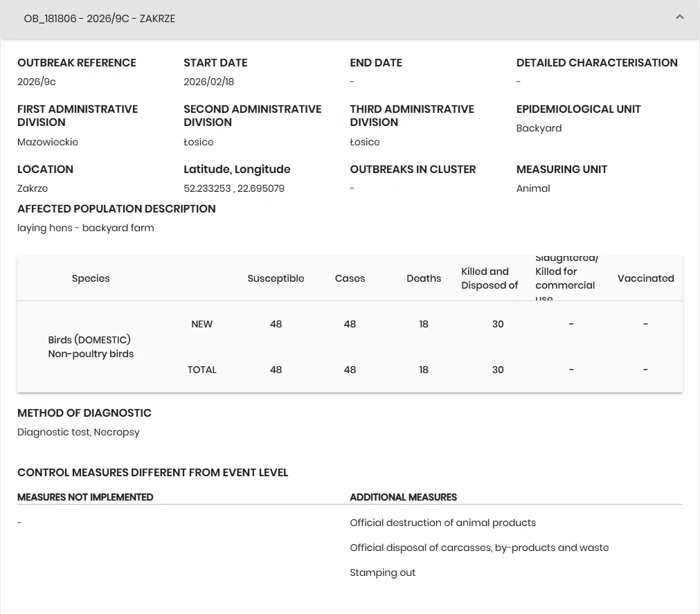Click Official disposal of carcasses, by-products and waste
This screenshot has width=700, height=614.
coord(479,548)
